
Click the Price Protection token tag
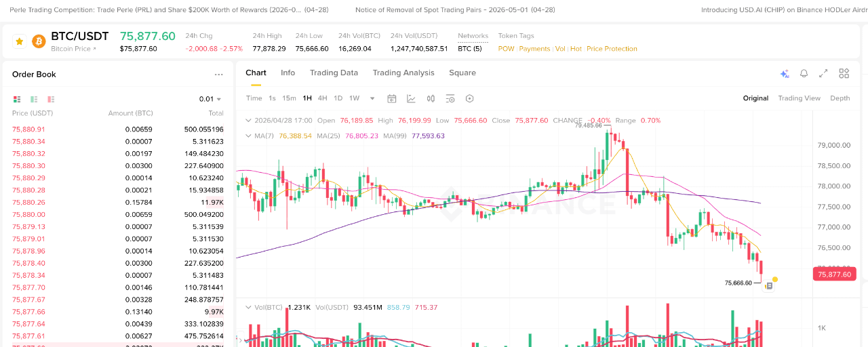pos(612,49)
